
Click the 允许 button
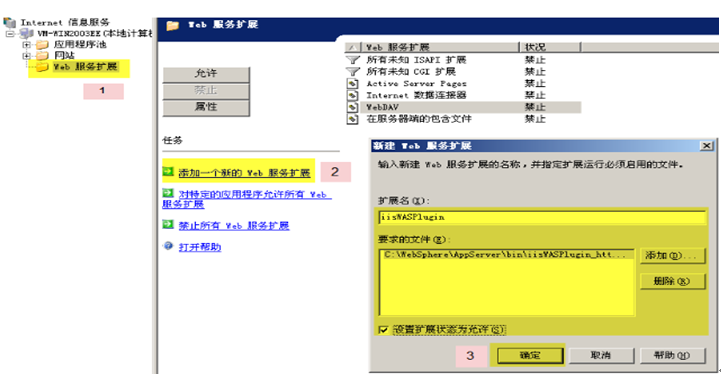point(206,74)
